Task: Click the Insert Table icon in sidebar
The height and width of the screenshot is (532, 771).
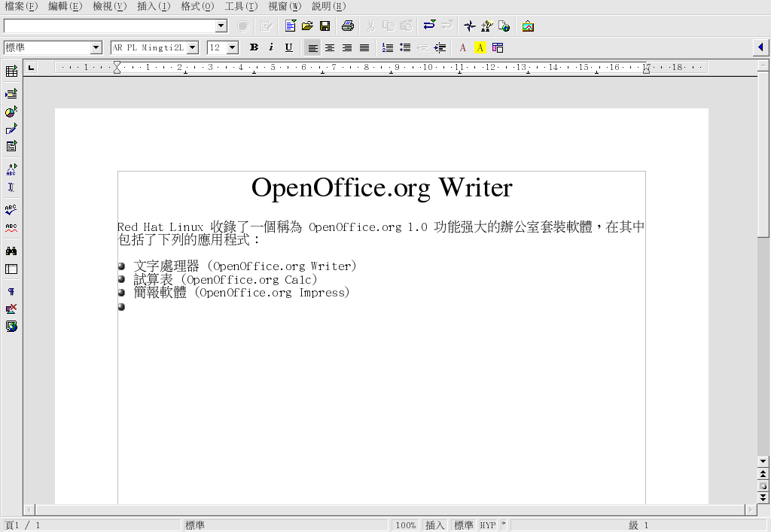Action: click(x=11, y=71)
